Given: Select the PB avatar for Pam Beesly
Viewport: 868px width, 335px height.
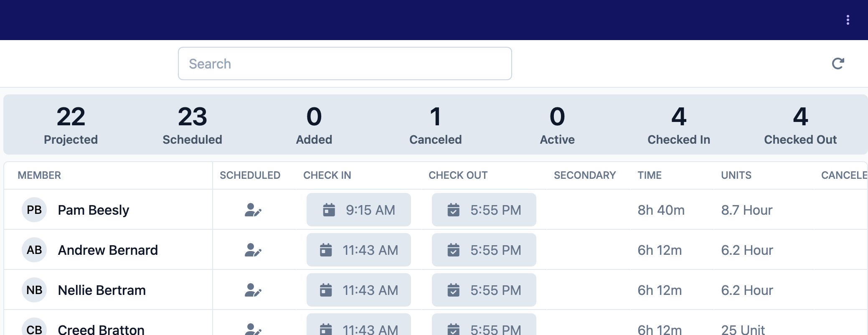Looking at the screenshot, I should tap(34, 210).
